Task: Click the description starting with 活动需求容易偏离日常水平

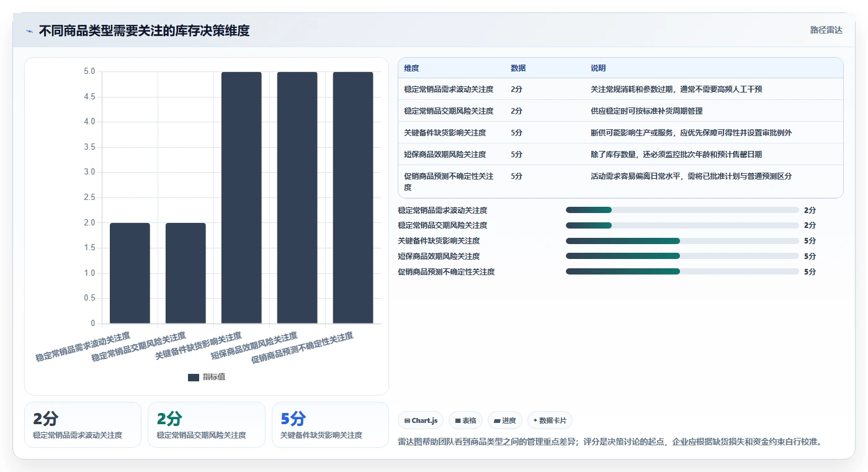Action: click(x=691, y=176)
